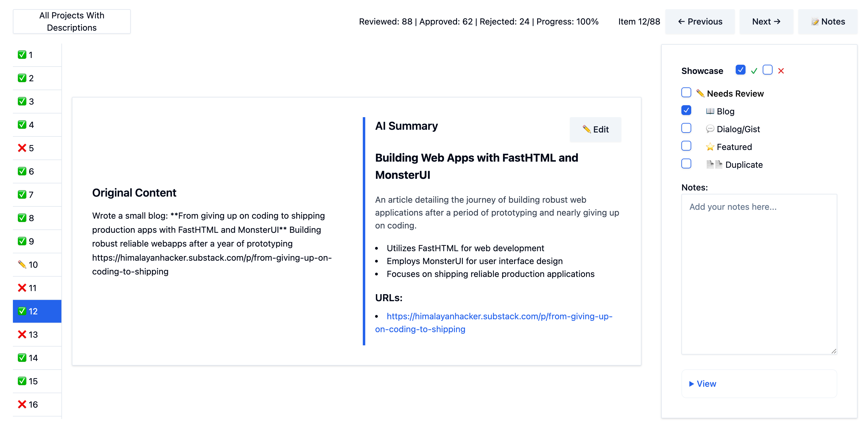Open the himalayanhacker substack URL link

tap(499, 317)
